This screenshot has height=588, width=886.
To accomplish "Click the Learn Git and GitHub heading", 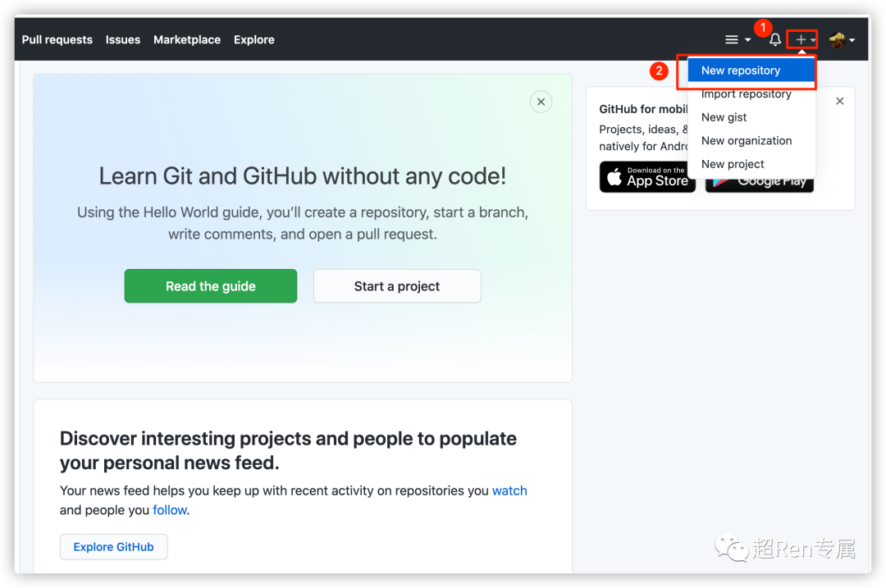I will [302, 176].
